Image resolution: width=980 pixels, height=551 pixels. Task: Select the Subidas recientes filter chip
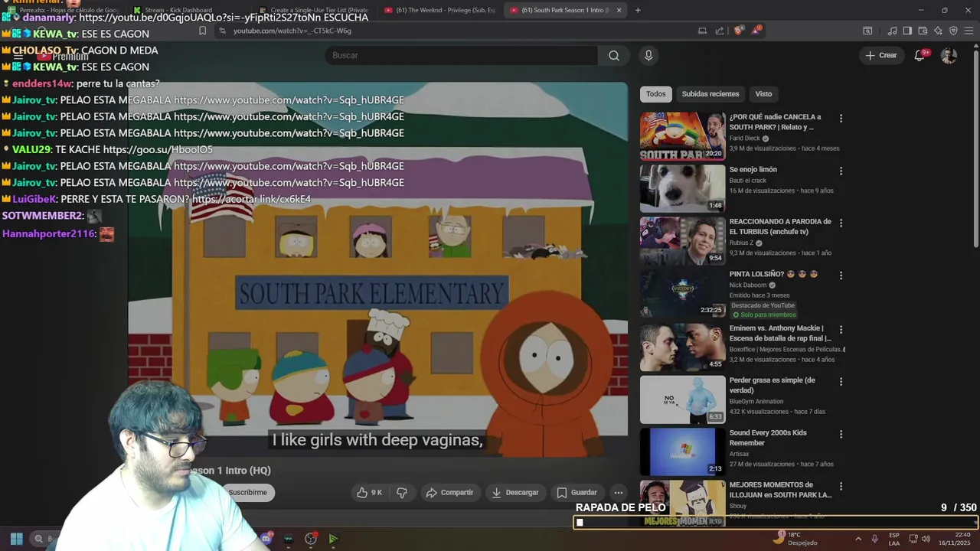710,94
